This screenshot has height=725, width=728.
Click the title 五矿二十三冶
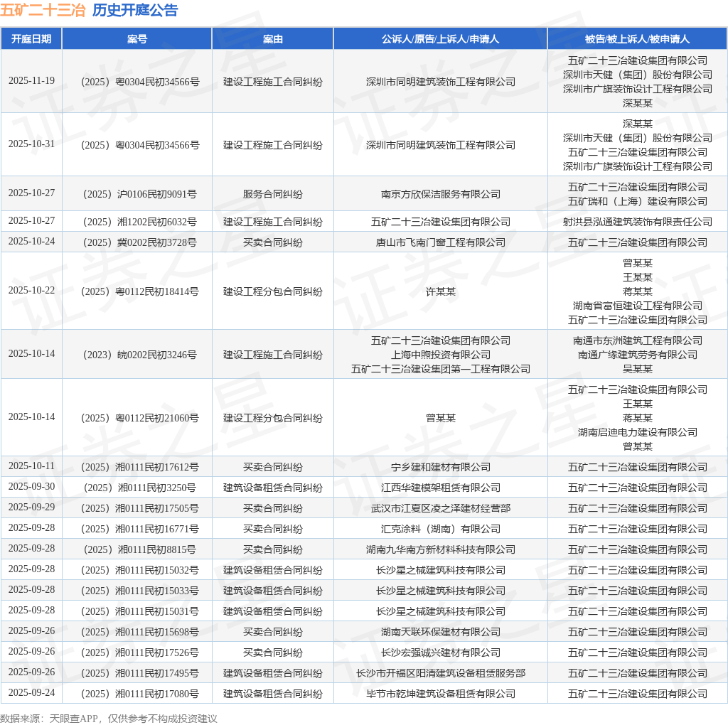[x=43, y=10]
